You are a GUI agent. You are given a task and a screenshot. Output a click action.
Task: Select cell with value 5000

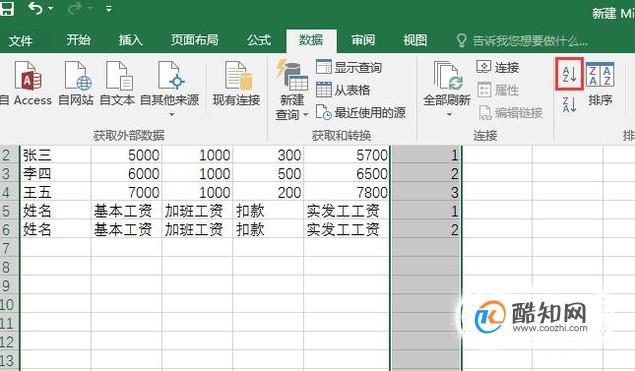(126, 155)
